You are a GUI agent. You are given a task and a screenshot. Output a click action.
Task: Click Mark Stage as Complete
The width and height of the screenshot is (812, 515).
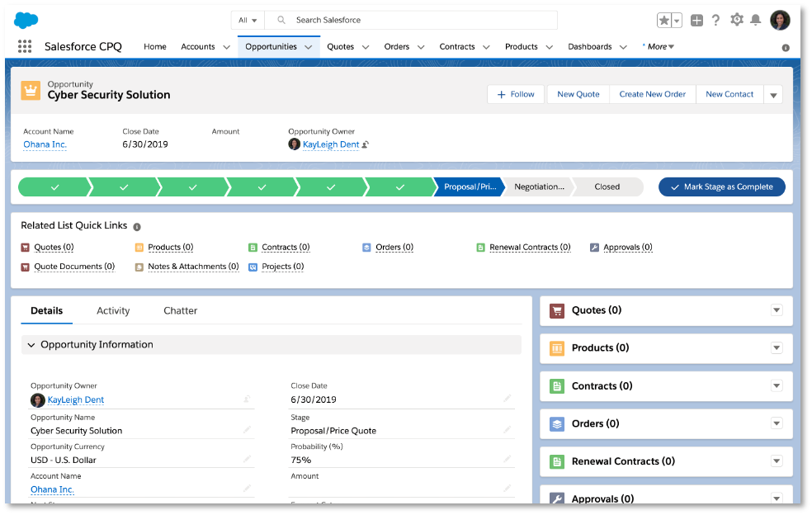coord(721,187)
